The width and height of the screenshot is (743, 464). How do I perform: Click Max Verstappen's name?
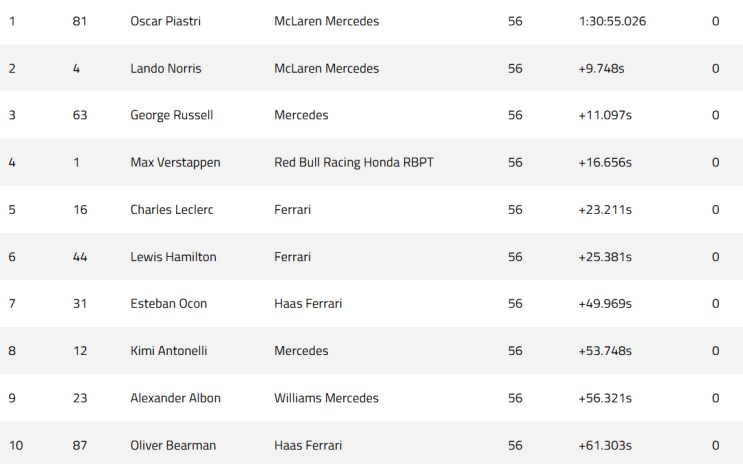tap(175, 163)
